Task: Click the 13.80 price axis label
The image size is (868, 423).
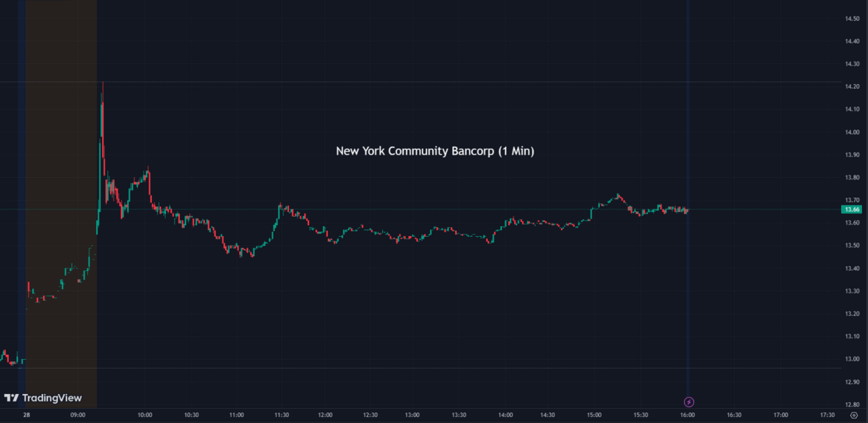Action: [x=852, y=178]
